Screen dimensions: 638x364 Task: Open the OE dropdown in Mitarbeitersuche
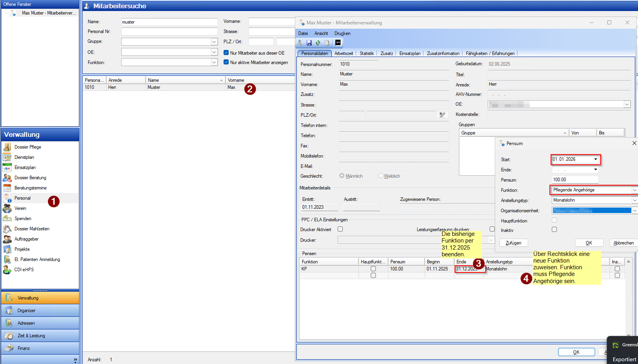(214, 52)
